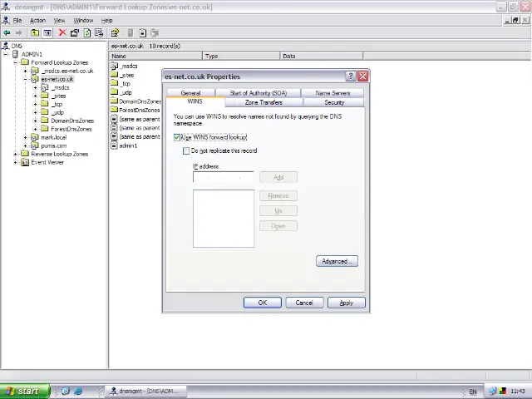This screenshot has height=399, width=532.
Task: Click the Up one level folder icon
Action: coord(35,33)
